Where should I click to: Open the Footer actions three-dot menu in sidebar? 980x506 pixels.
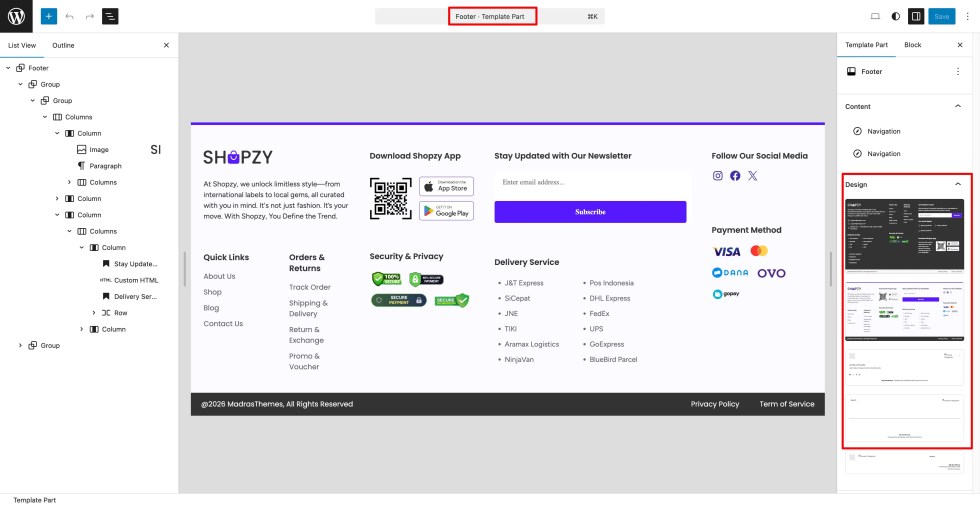958,72
